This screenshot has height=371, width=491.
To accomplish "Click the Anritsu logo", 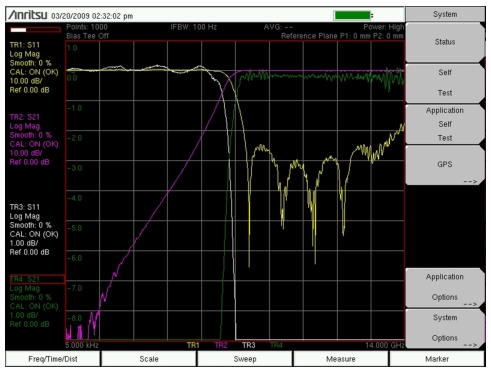I will click(28, 15).
